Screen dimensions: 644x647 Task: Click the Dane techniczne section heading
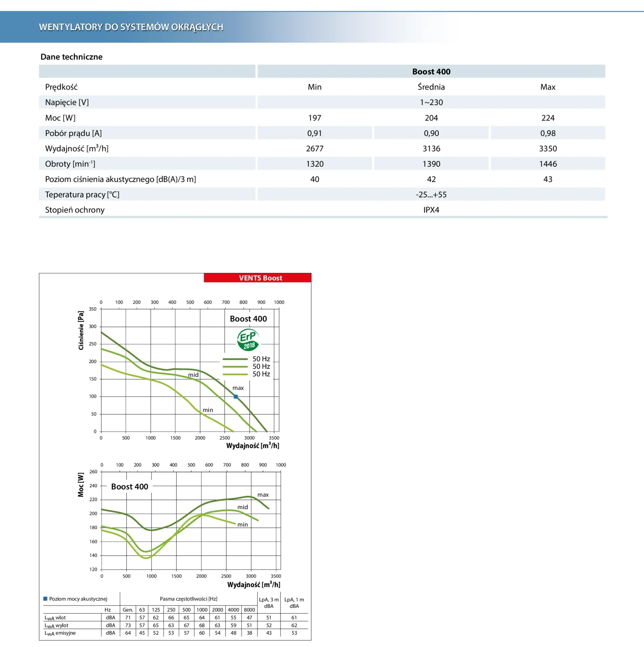point(72,57)
